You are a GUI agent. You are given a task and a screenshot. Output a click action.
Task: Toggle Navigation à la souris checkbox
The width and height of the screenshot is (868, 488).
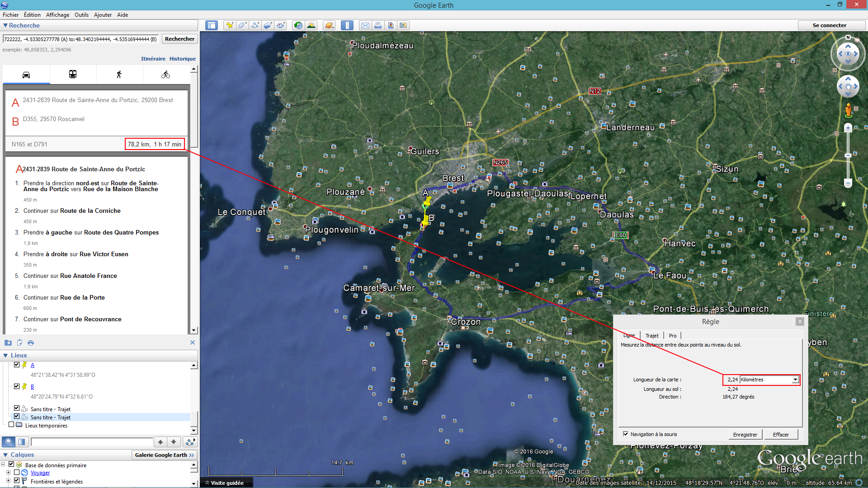[626, 434]
